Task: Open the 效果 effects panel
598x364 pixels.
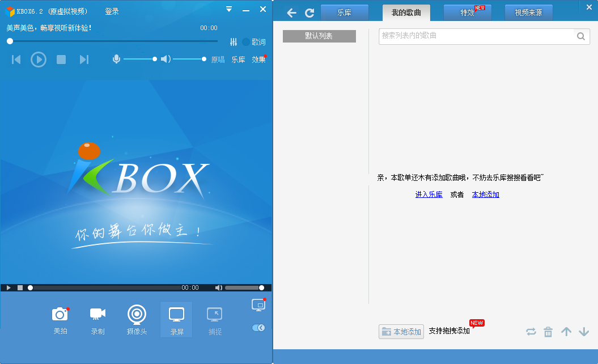Action: (258, 60)
